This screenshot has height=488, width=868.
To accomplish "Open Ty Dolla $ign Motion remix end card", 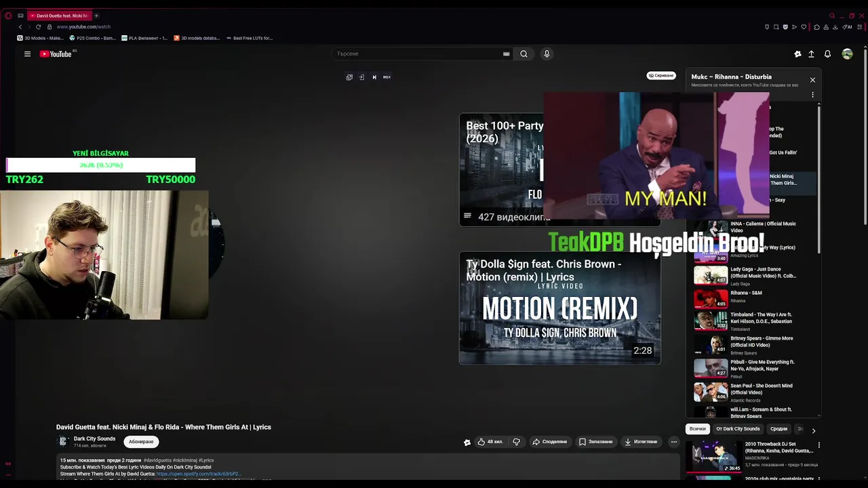I will 560,308.
